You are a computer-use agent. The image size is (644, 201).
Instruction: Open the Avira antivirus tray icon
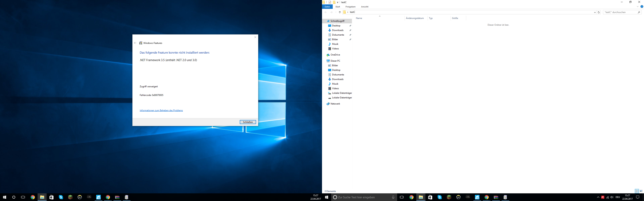point(603,197)
